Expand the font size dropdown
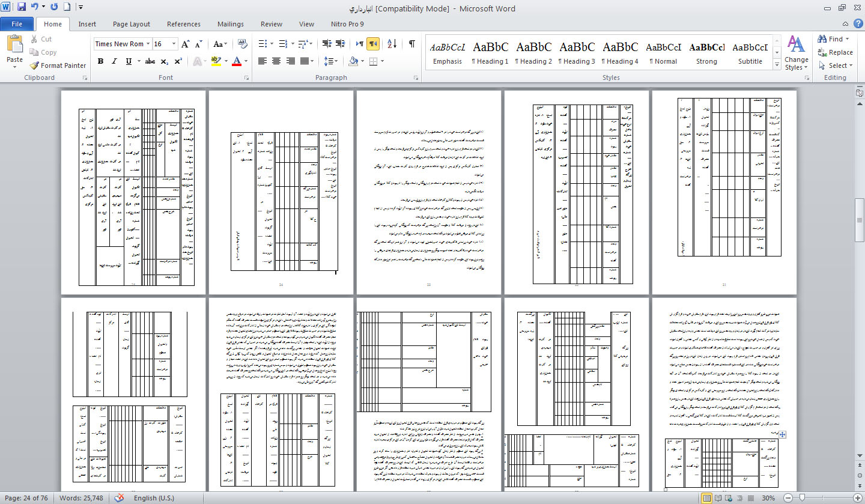Image resolution: width=865 pixels, height=504 pixels. 174,44
